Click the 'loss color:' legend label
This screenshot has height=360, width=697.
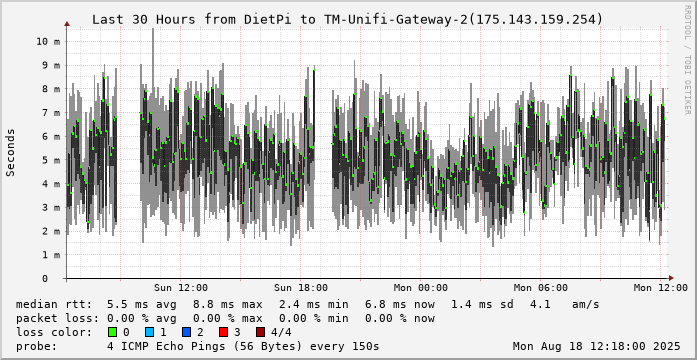pyautogui.click(x=54, y=332)
